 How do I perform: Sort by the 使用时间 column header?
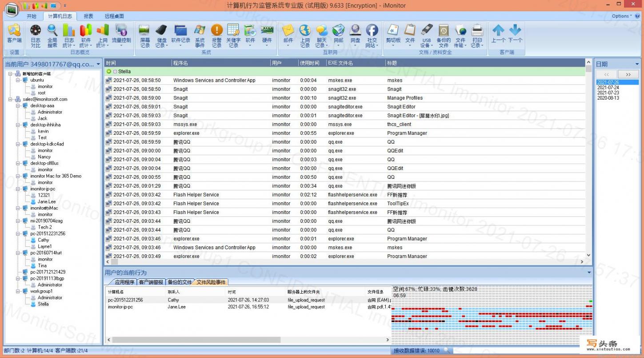click(312, 63)
